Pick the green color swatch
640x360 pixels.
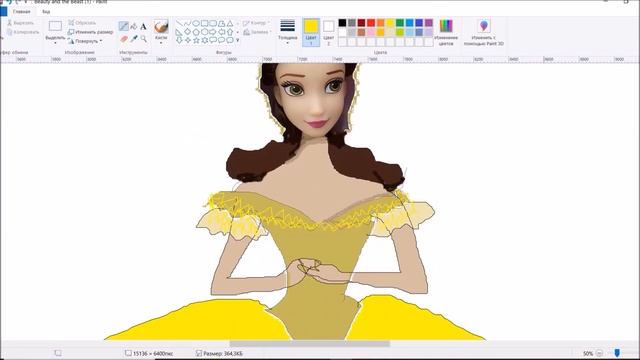tap(400, 23)
